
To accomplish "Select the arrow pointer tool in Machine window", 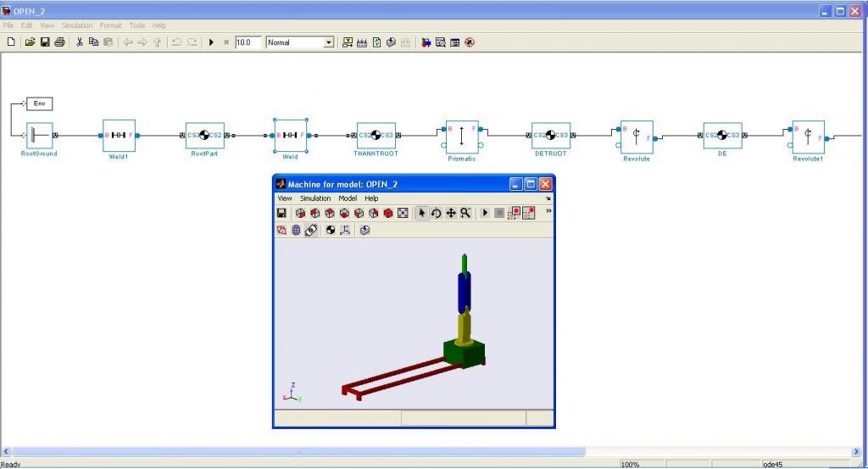I will [422, 213].
